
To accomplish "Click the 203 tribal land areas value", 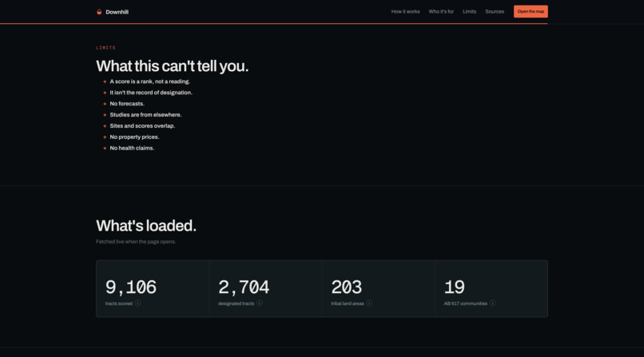I will [346, 288].
